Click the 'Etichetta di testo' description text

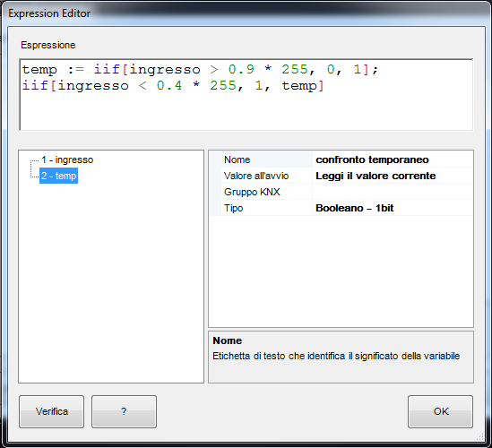(x=336, y=356)
